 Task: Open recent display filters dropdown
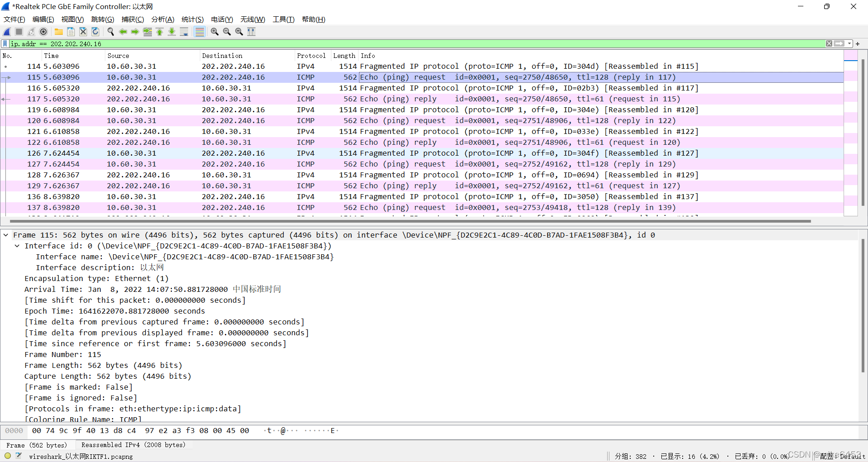click(849, 44)
